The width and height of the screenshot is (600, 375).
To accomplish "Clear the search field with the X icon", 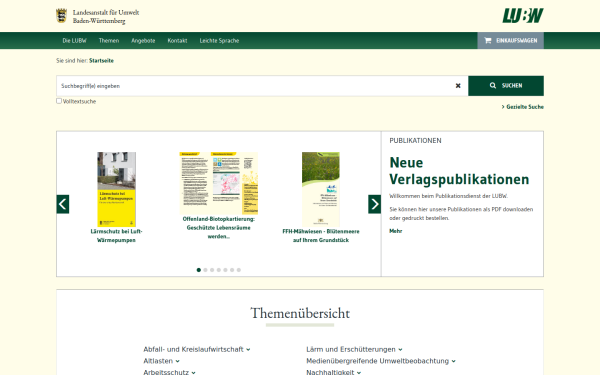I will (x=458, y=86).
